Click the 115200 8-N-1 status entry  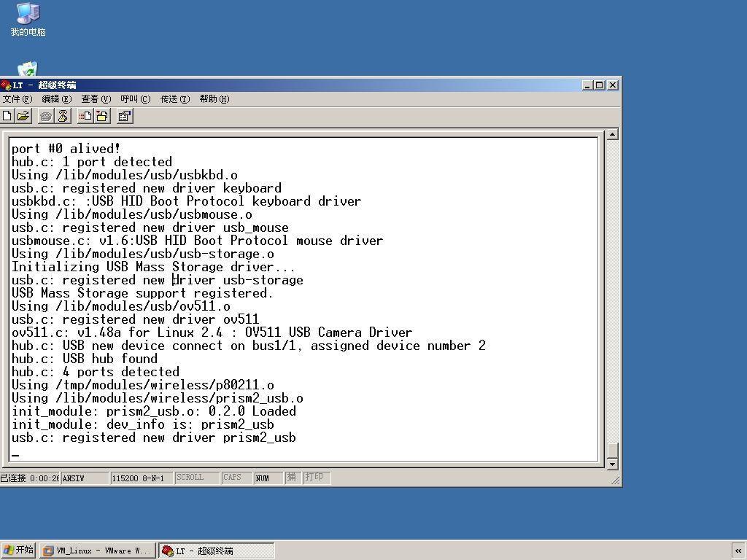pyautogui.click(x=141, y=478)
